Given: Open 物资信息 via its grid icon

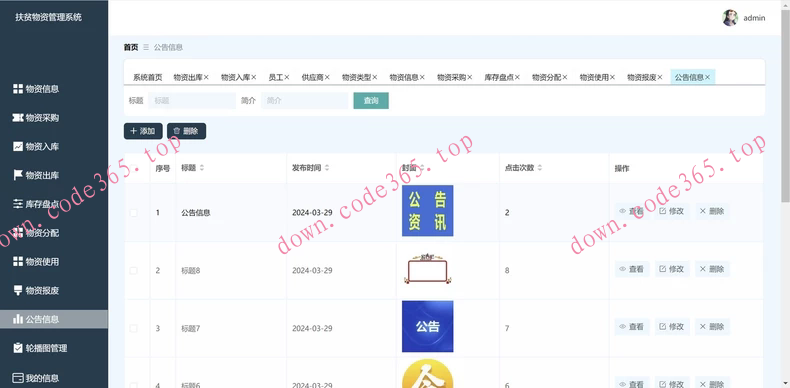Looking at the screenshot, I should click(18, 89).
